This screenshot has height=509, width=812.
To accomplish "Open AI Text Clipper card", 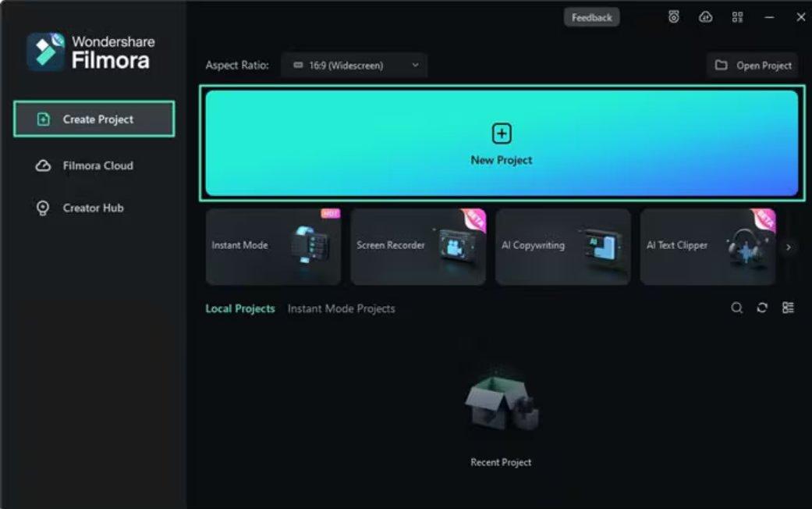I will 708,247.
